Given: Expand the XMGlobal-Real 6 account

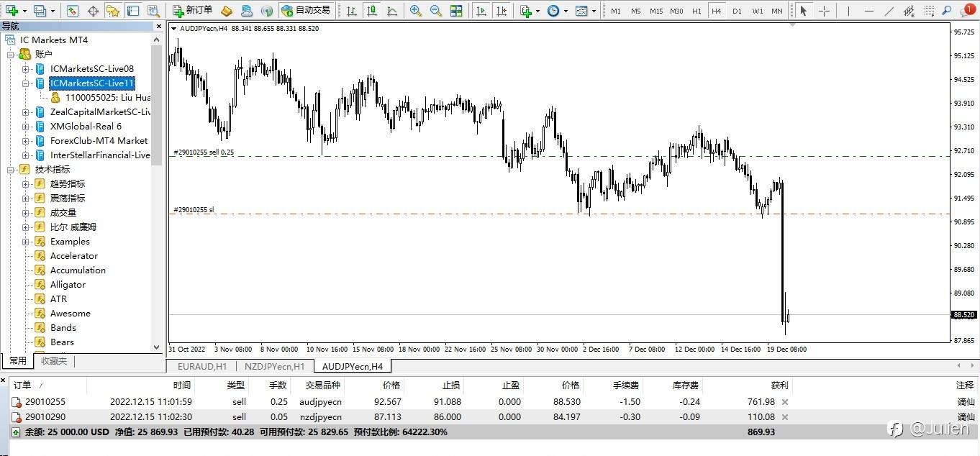Looking at the screenshot, I should pyautogui.click(x=26, y=127).
